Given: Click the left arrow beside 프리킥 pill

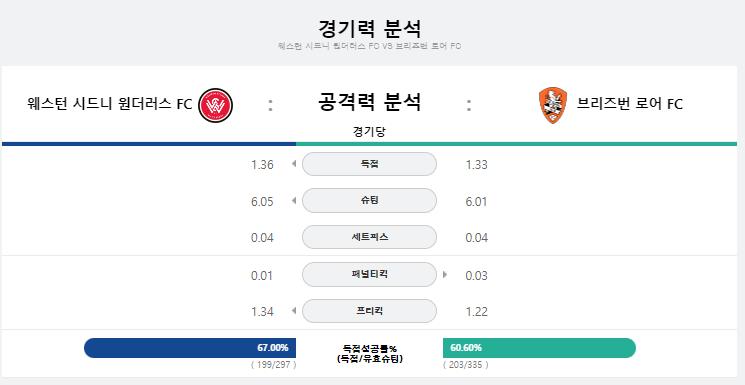Looking at the screenshot, I should coord(294,311).
